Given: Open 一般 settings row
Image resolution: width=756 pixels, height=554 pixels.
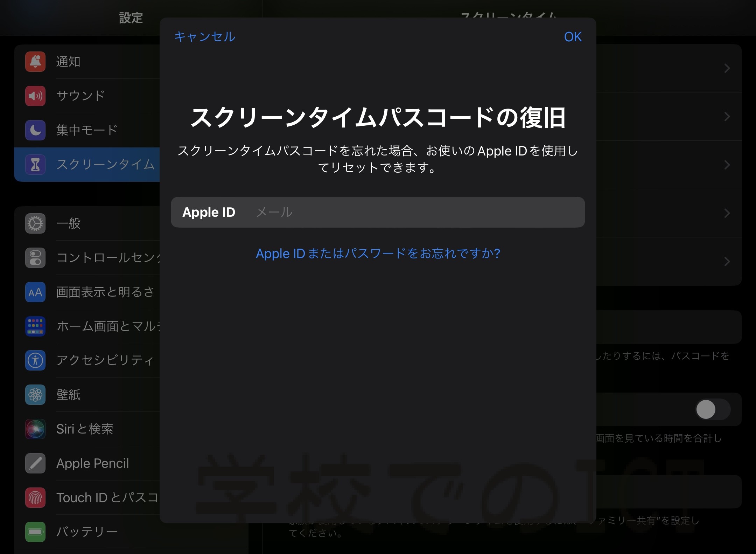Looking at the screenshot, I should click(87, 223).
